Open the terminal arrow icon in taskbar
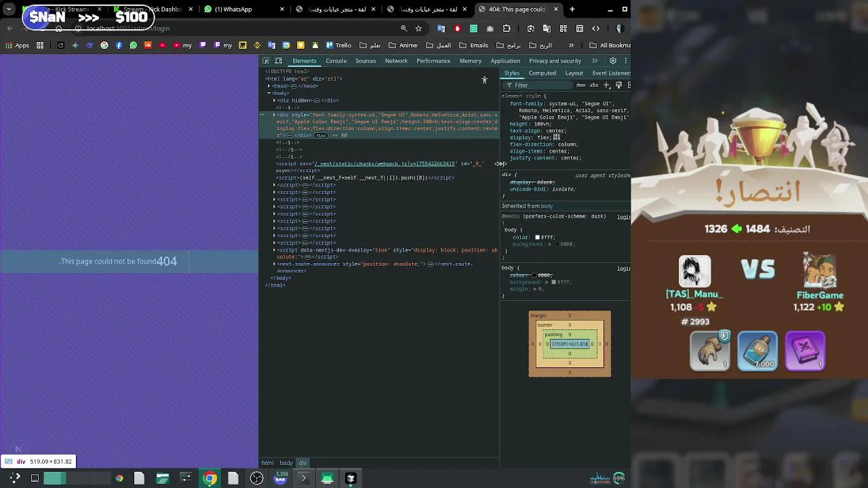The image size is (868, 488). pyautogui.click(x=304, y=479)
